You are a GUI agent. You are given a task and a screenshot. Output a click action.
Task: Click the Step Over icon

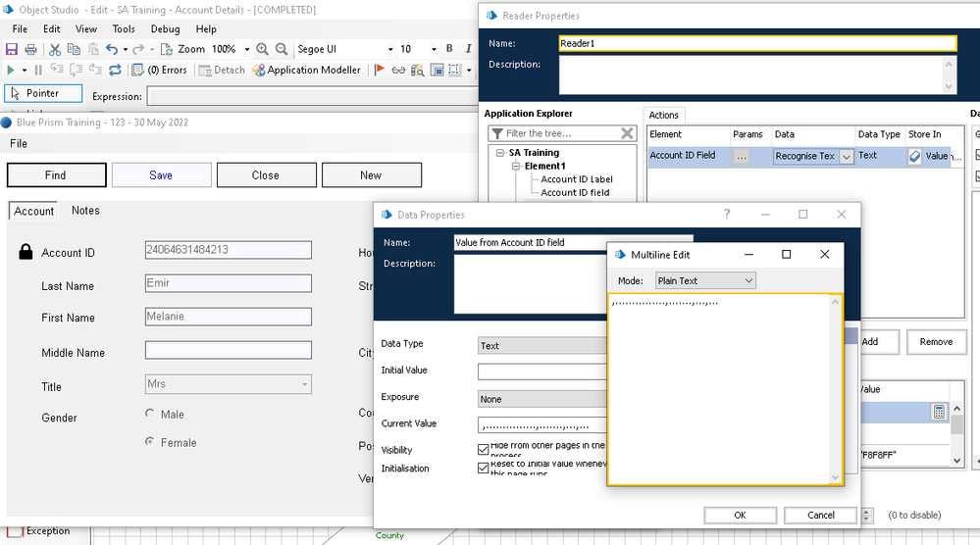coord(77,70)
